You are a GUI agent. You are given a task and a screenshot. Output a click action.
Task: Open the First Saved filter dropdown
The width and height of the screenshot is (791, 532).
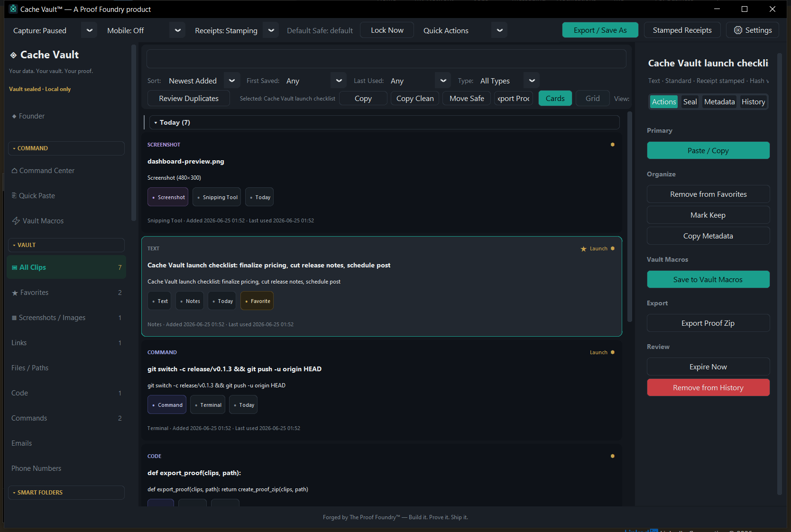tap(339, 81)
